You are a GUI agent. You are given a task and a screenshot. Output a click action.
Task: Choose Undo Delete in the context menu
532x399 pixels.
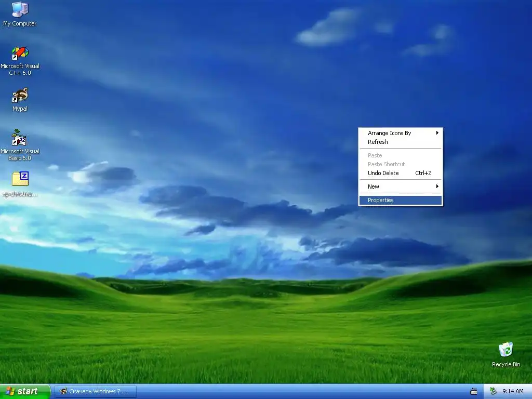click(401, 173)
